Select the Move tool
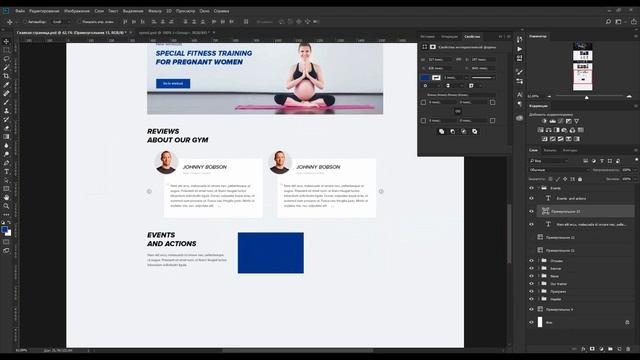640x360 pixels. pyautogui.click(x=6, y=41)
